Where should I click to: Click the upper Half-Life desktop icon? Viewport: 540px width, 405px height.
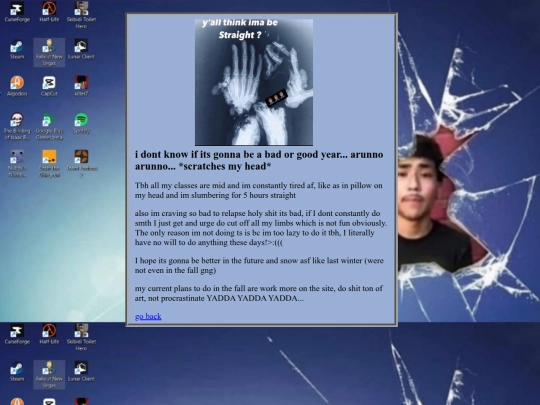49,12
